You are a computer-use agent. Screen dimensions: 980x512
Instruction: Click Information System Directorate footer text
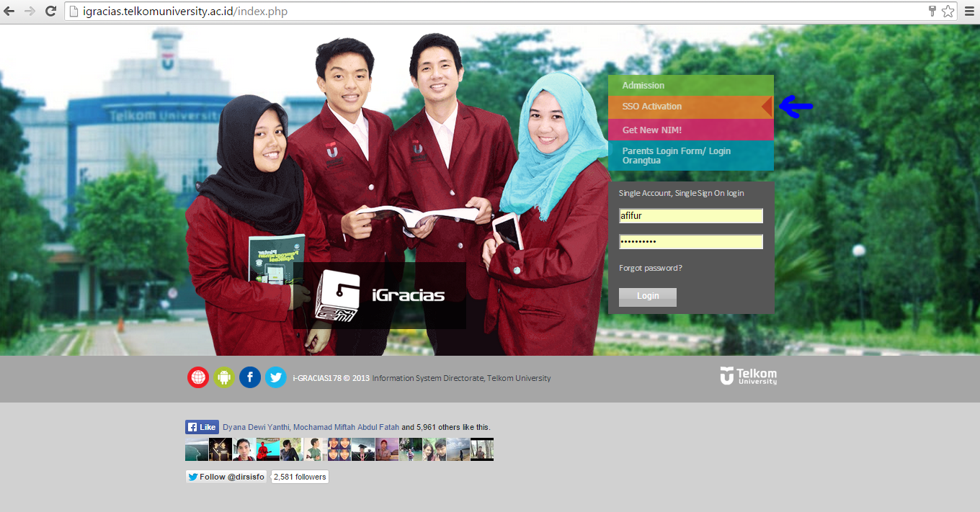461,378
